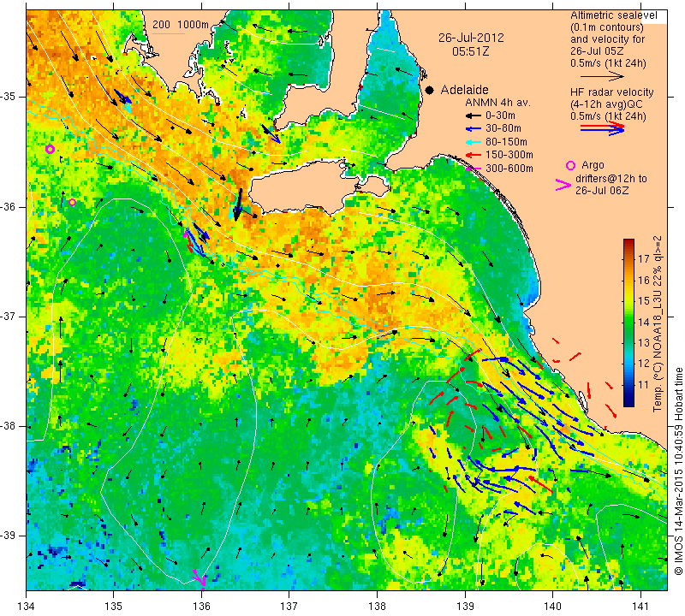685x616 pixels.
Task: Click the cyan 80-150m legend arrow
Action: coord(473,142)
